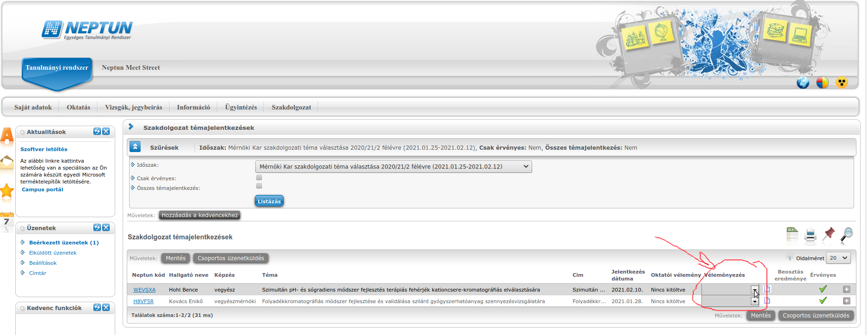
Task: Change the Oldalméret page size dropdown
Action: pos(838,258)
